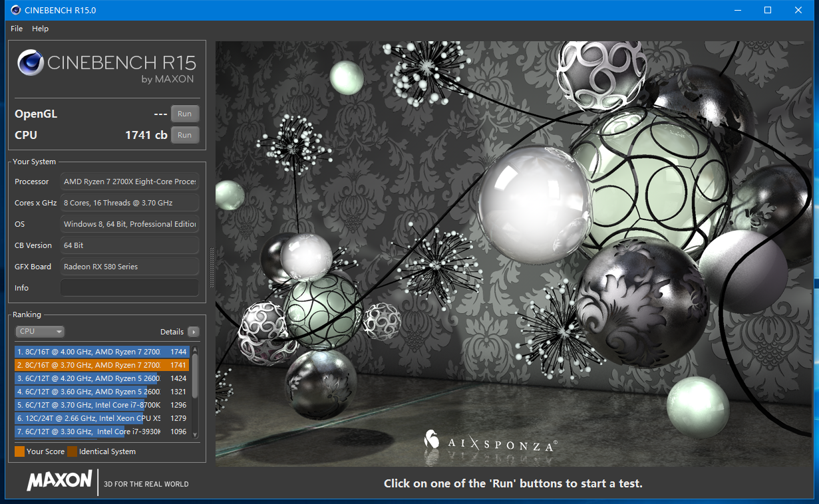
Task: Click the GFX Board Radeon RX 580 field
Action: [130, 267]
